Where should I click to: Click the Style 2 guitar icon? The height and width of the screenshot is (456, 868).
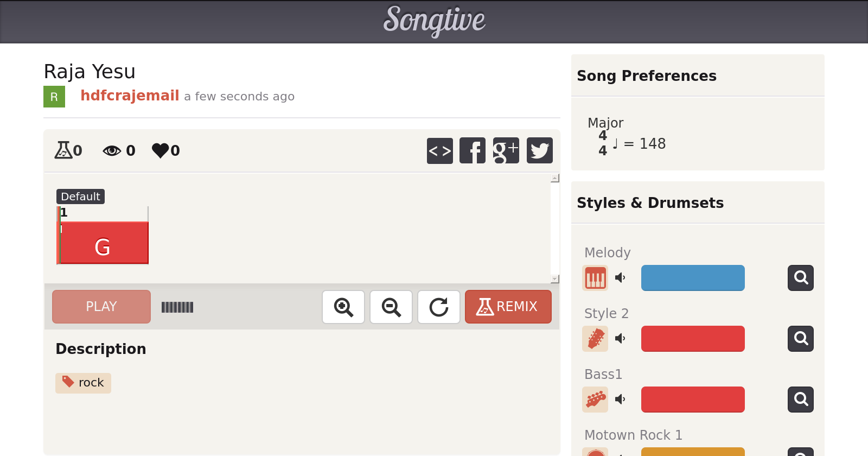coord(595,339)
